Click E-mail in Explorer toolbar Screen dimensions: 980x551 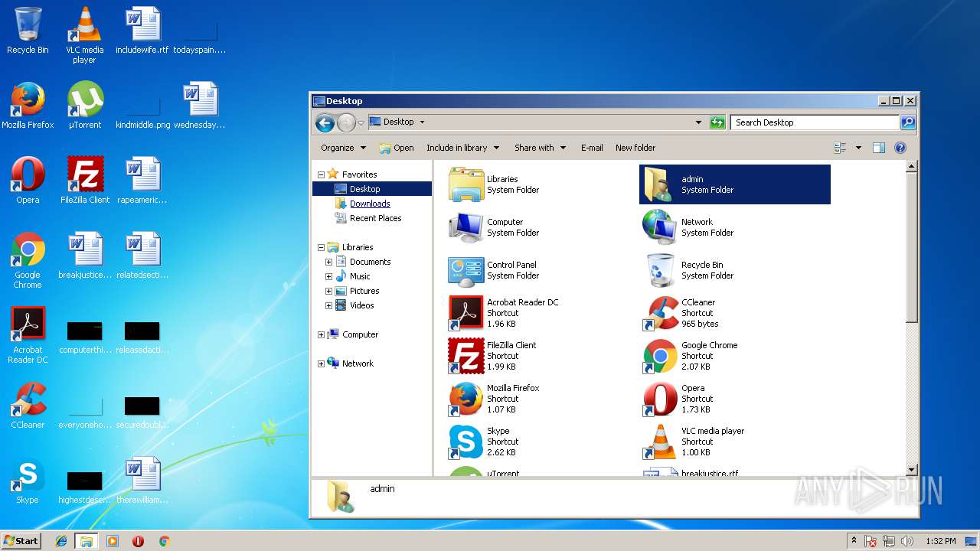(x=592, y=148)
